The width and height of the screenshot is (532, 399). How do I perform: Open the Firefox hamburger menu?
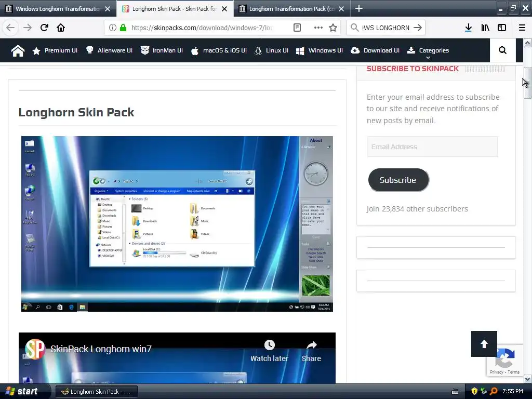point(522,28)
